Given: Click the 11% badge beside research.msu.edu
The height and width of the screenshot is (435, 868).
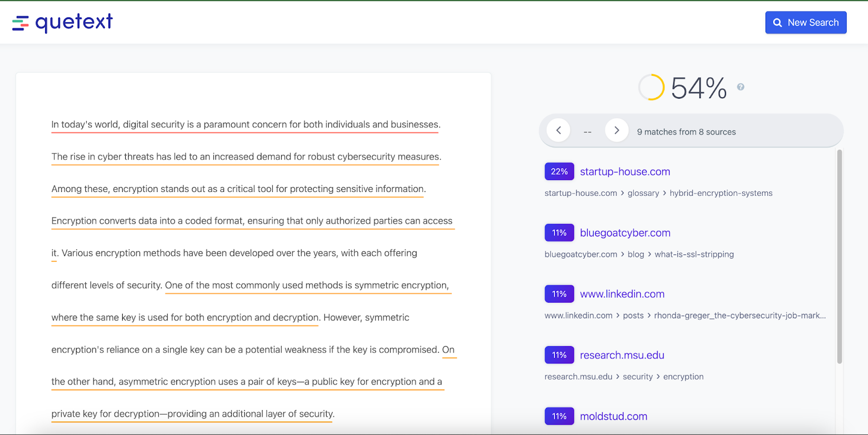Looking at the screenshot, I should coord(559,355).
